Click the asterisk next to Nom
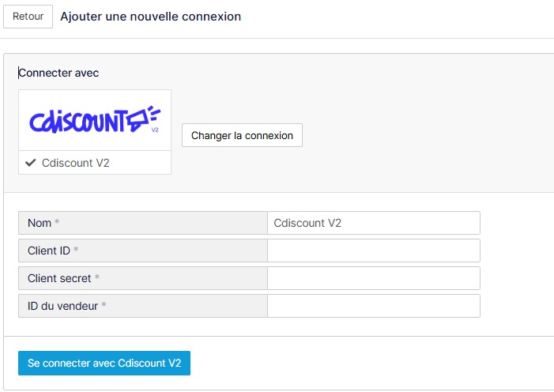Viewport: 554px width, 392px height. (x=57, y=221)
